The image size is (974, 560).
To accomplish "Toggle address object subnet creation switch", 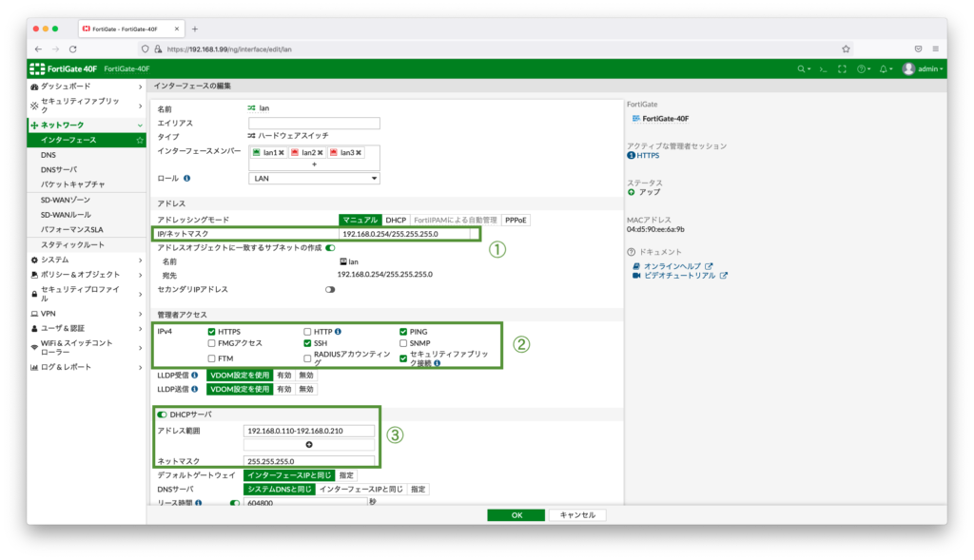I will pyautogui.click(x=330, y=248).
